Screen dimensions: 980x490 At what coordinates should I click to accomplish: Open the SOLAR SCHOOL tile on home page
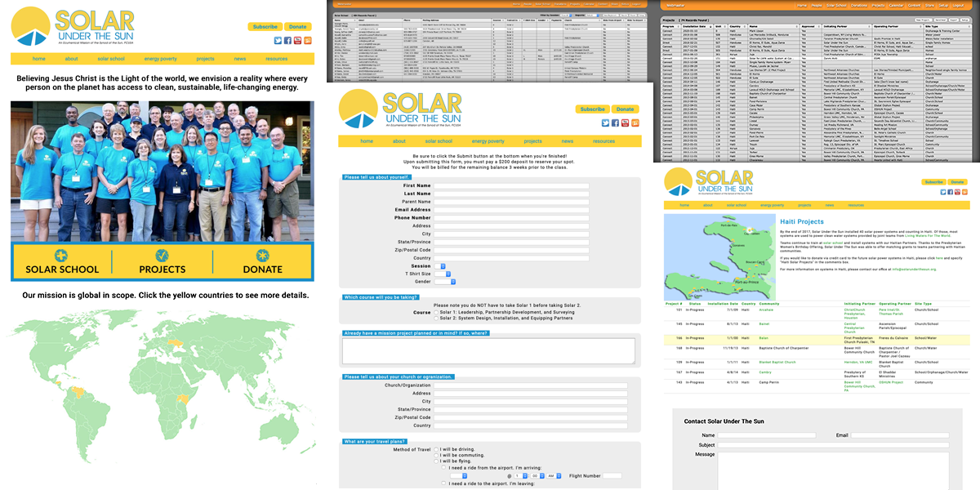[62, 263]
